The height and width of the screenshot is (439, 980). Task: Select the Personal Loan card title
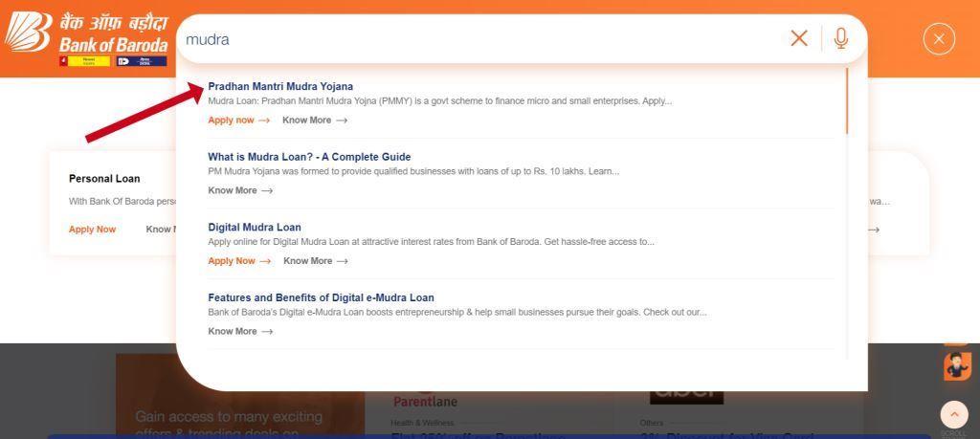[x=104, y=179]
